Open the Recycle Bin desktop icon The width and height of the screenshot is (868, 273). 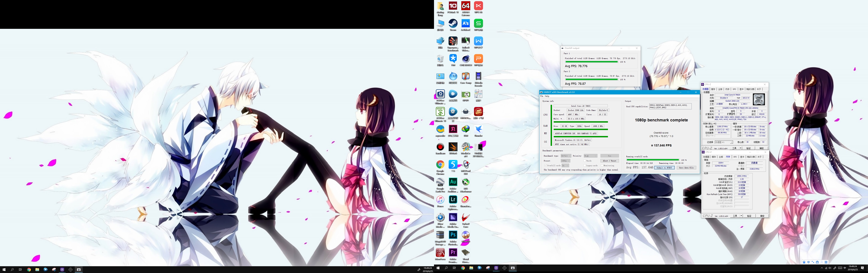(x=440, y=60)
